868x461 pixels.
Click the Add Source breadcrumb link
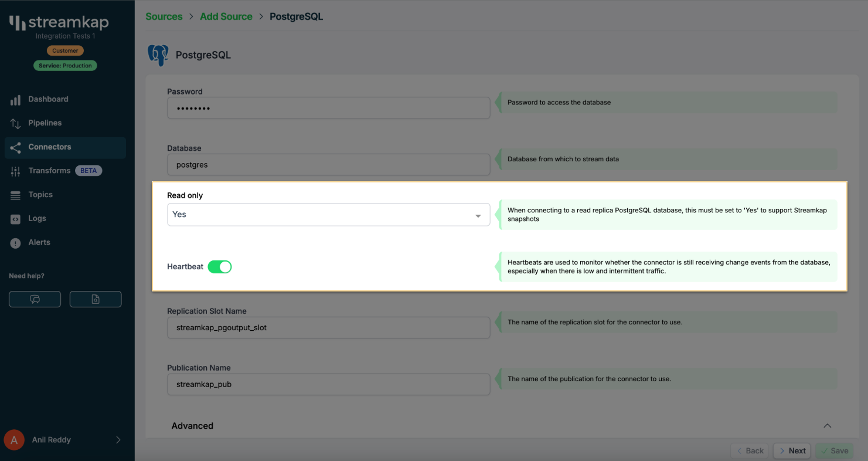click(x=226, y=16)
